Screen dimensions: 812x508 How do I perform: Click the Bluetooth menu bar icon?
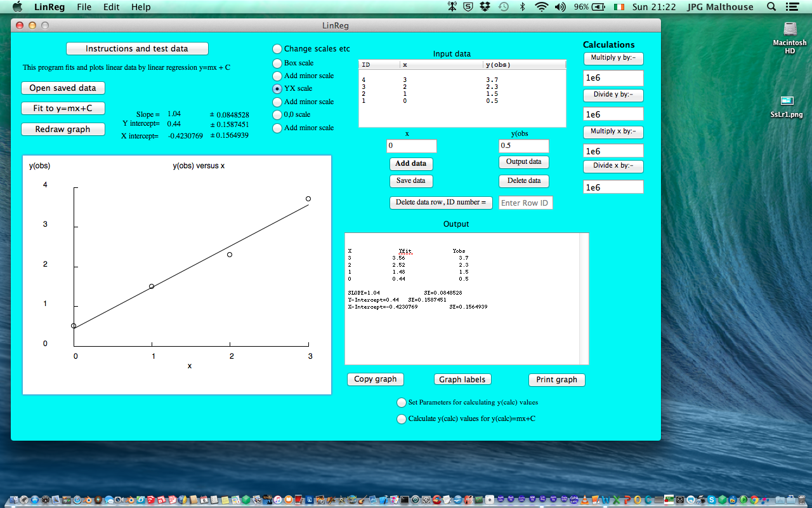coord(523,7)
